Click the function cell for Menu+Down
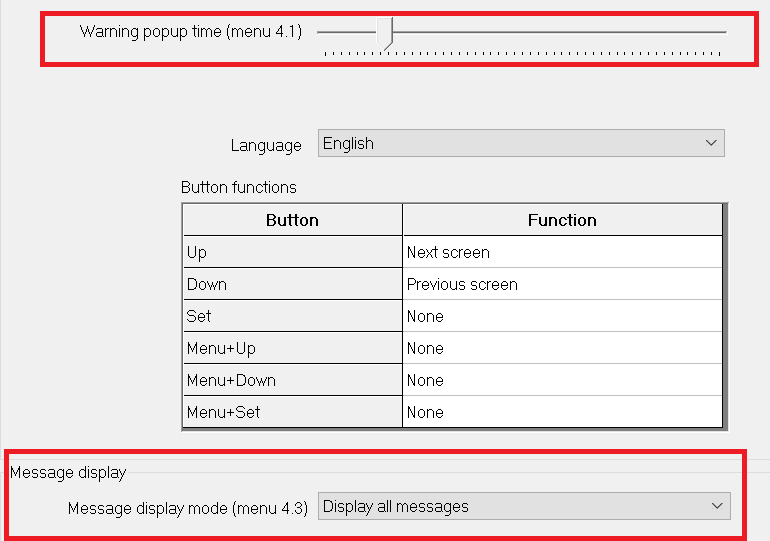This screenshot has width=770, height=541. click(562, 380)
